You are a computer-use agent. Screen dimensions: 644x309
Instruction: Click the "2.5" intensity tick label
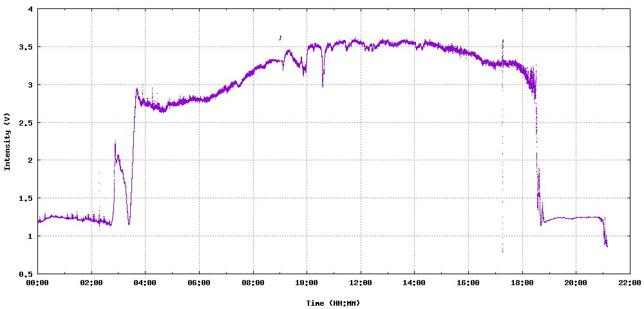26,122
